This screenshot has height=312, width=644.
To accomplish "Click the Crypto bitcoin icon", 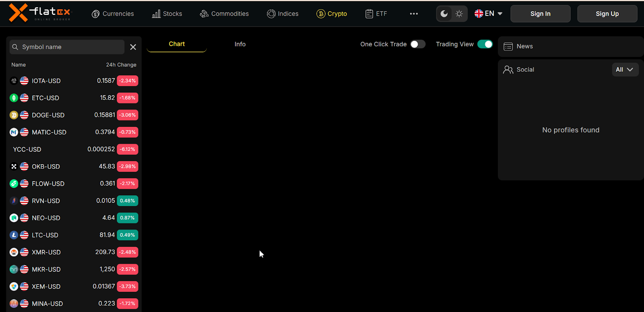I will coord(321,14).
